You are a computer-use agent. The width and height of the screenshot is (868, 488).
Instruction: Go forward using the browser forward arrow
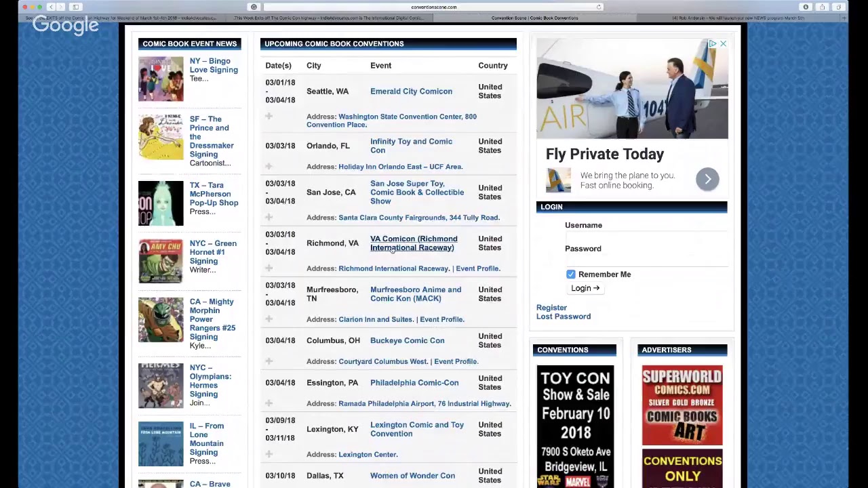(59, 7)
